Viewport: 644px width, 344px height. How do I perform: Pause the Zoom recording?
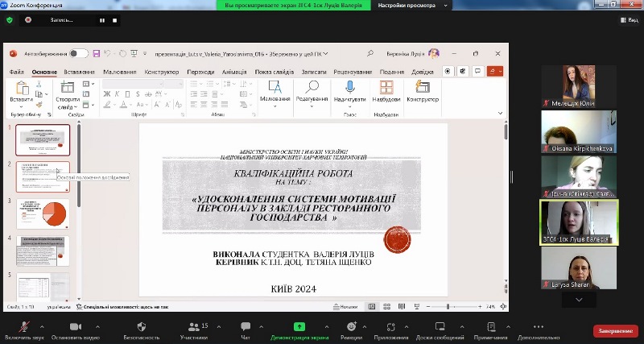coord(102,20)
